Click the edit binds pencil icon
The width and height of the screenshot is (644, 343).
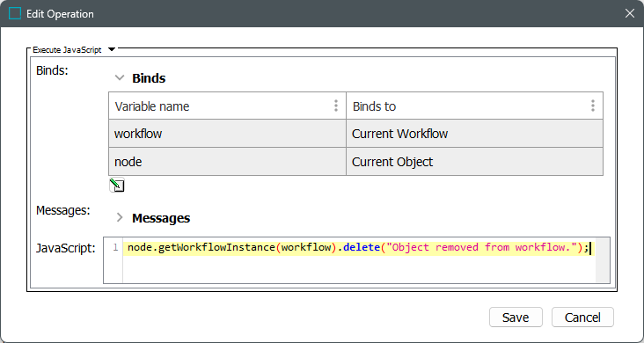117,186
